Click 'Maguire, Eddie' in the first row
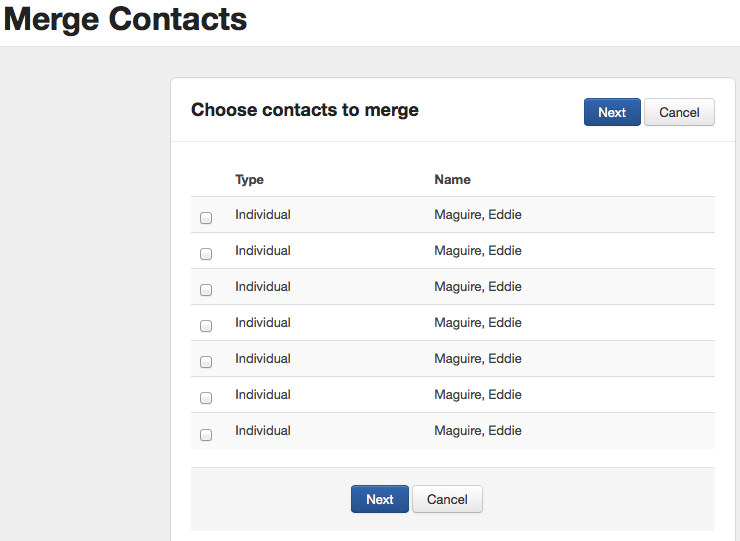Screen dimensions: 740x541 coord(478,215)
